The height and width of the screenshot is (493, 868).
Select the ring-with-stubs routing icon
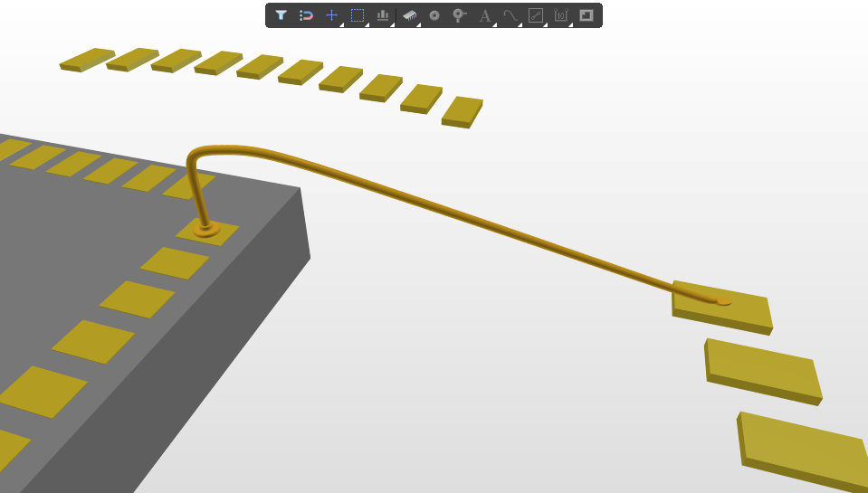point(460,15)
